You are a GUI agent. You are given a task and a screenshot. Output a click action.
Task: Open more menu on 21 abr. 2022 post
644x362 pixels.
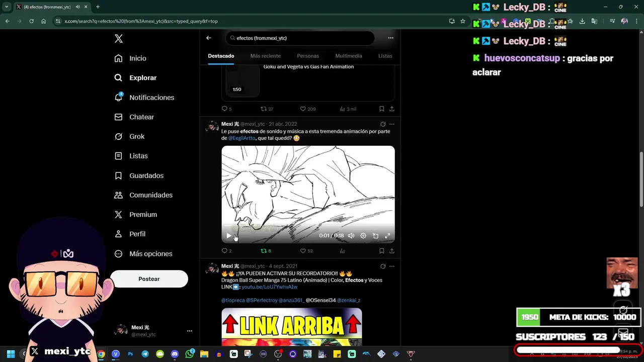coord(391,124)
